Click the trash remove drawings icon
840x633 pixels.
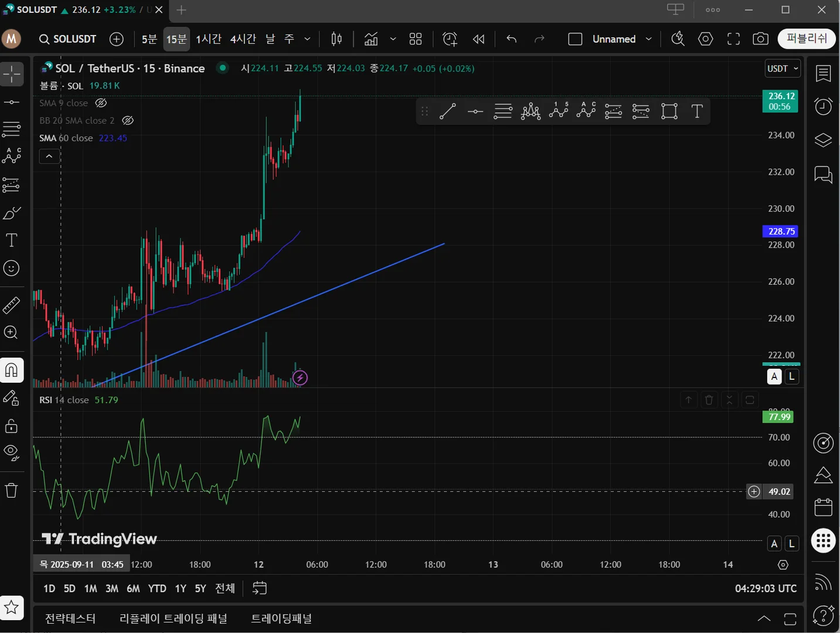click(12, 490)
